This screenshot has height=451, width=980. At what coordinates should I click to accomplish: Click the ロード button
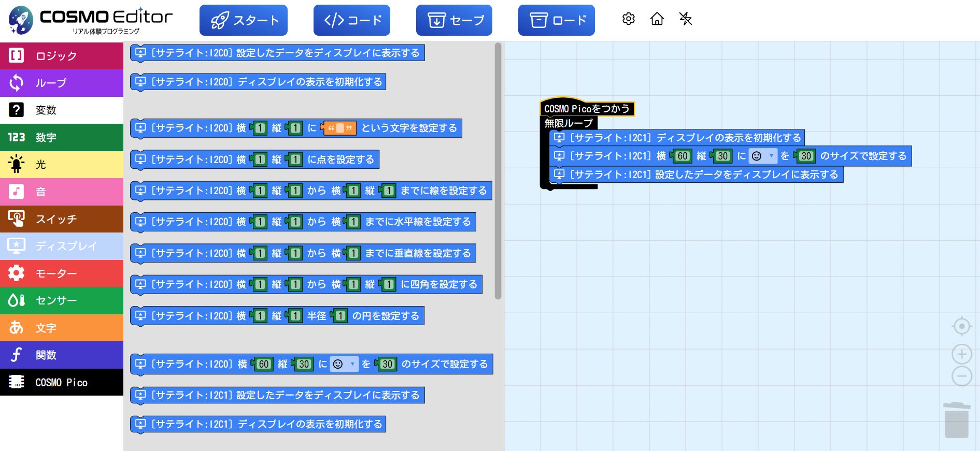(x=557, y=20)
